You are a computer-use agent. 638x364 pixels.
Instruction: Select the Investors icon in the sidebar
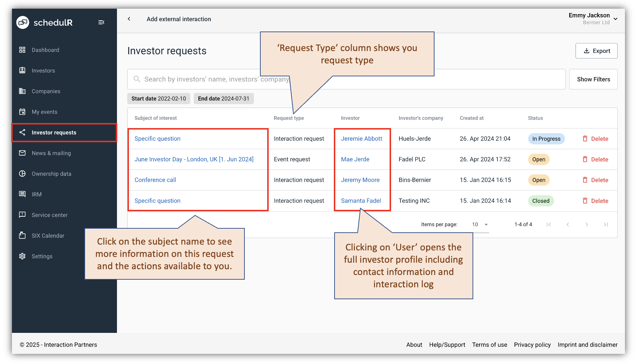tap(22, 70)
